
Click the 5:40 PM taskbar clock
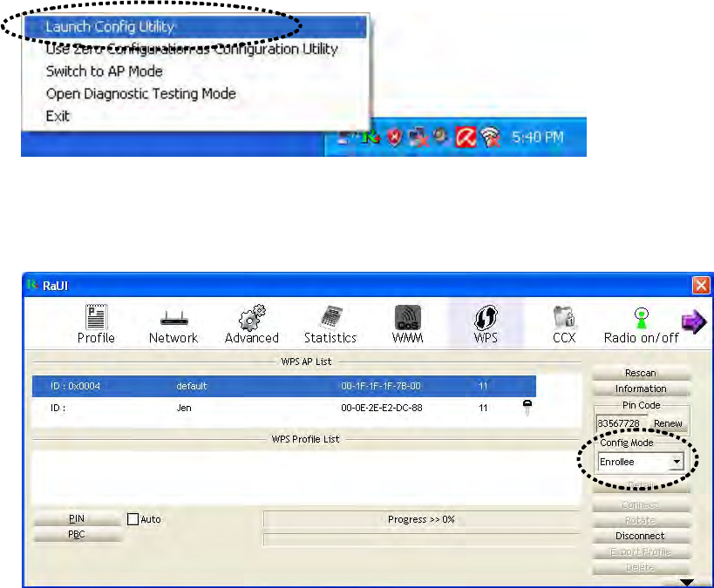[x=537, y=137]
